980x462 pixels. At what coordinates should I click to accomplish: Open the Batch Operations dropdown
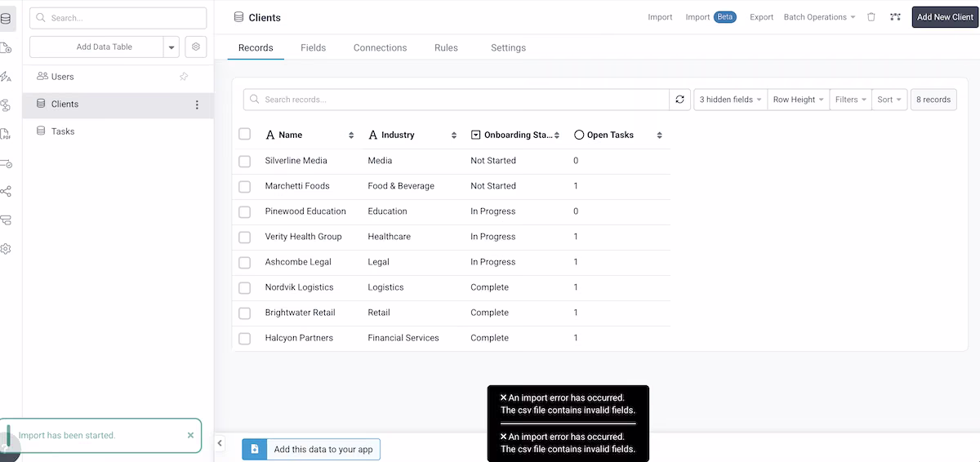(x=819, y=17)
